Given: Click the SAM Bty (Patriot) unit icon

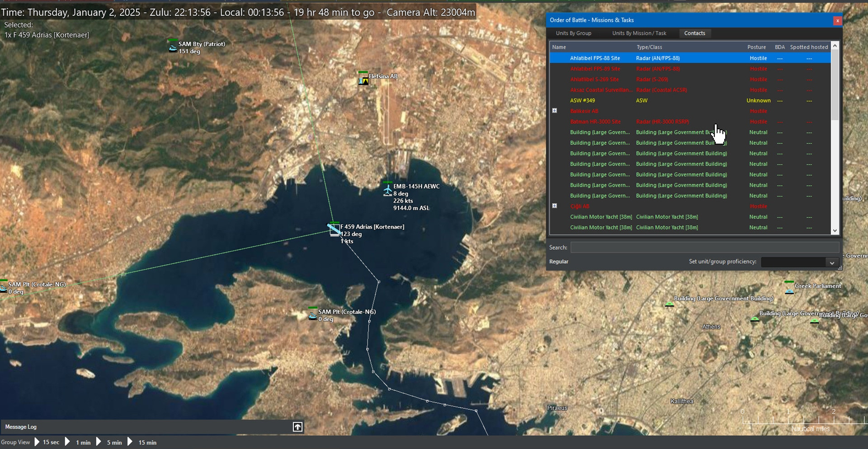Looking at the screenshot, I should (173, 47).
